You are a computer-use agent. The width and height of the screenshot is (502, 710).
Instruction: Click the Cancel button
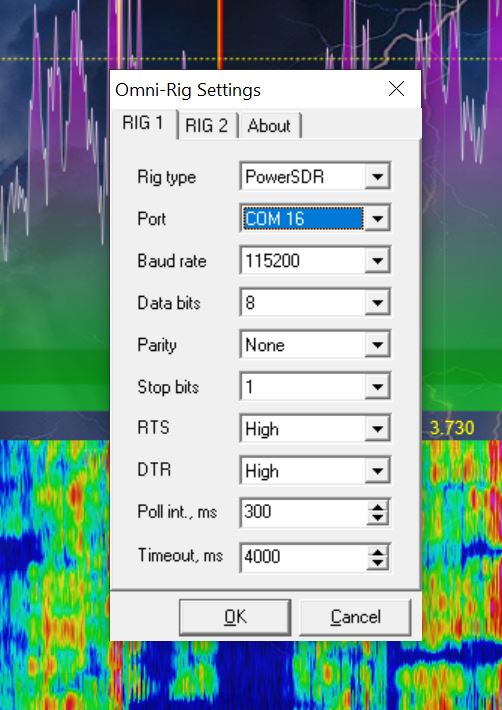coord(355,617)
